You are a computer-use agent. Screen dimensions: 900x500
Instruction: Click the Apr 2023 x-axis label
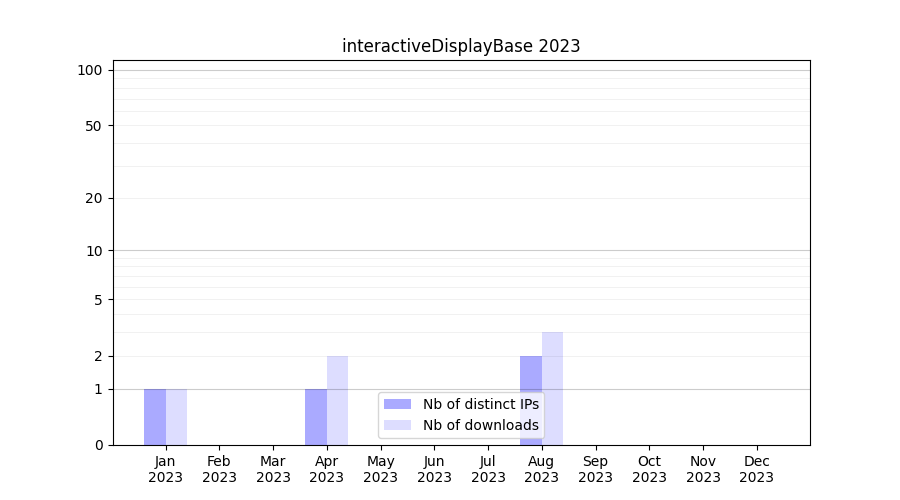(x=327, y=469)
